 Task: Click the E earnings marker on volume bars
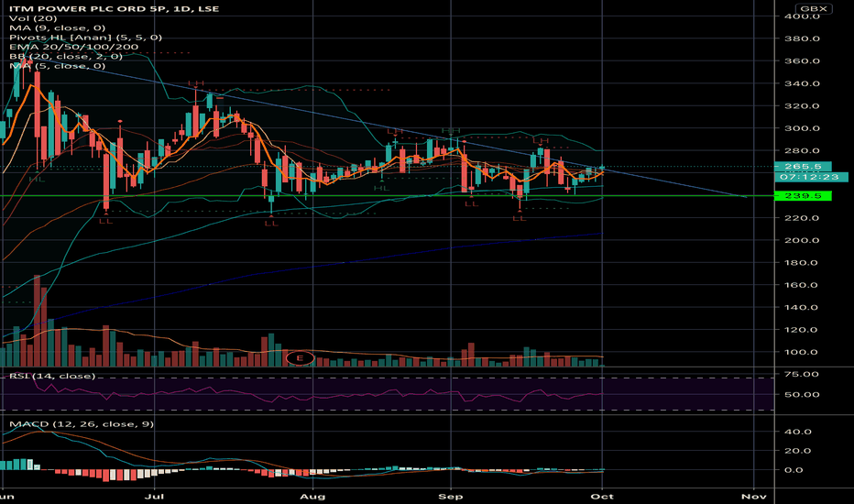(300, 358)
